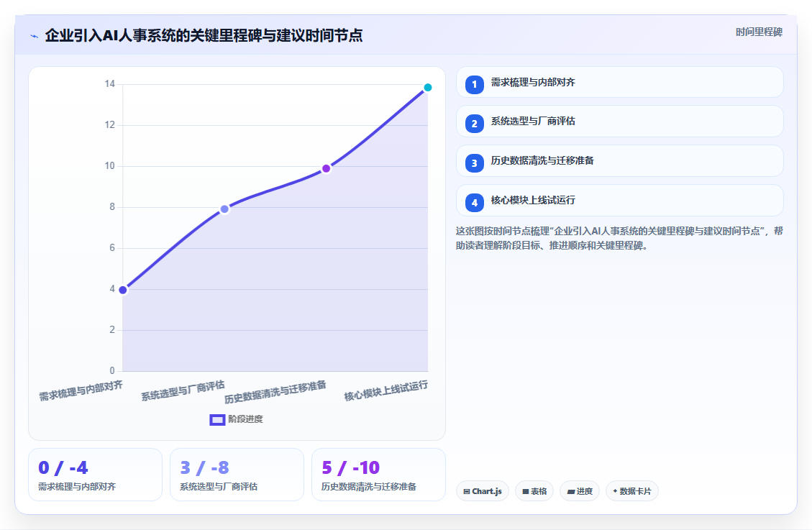Click x-axis label 需求梳理与内部对齐
Viewport: 812px width, 530px height.
tap(81, 390)
